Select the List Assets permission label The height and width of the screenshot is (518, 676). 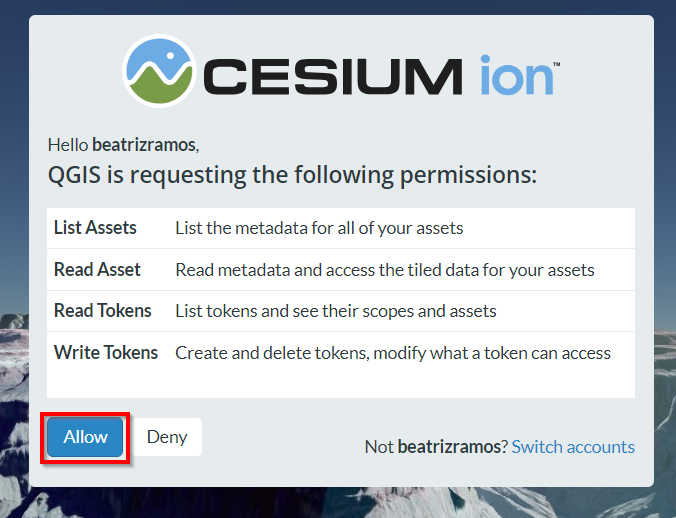pos(95,228)
